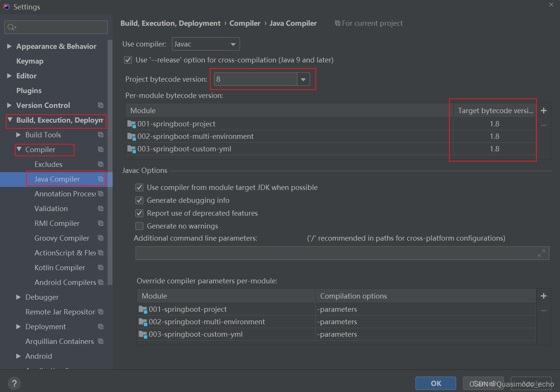Viewport: 560px width, 392px height.
Task: Select -parameters option of 001-springboot-project
Action: [x=426, y=309]
